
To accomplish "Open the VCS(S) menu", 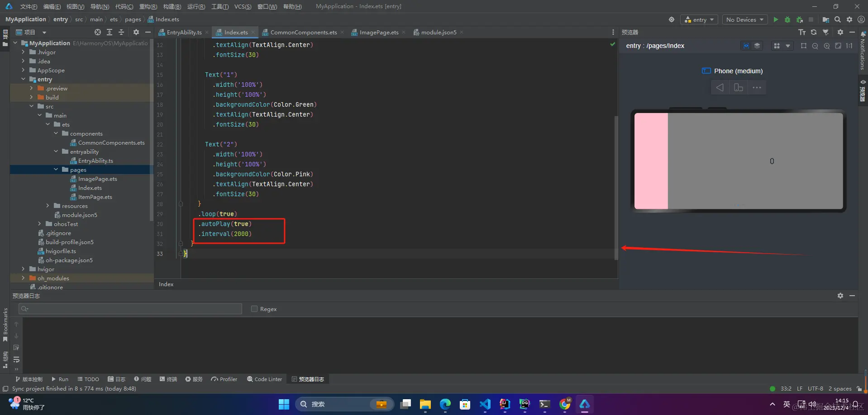I will pyautogui.click(x=243, y=6).
